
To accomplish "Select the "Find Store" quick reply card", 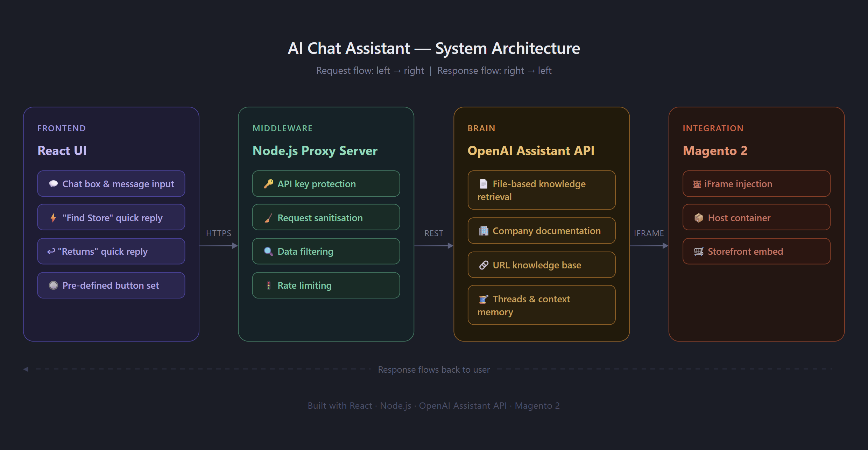I will pos(111,217).
